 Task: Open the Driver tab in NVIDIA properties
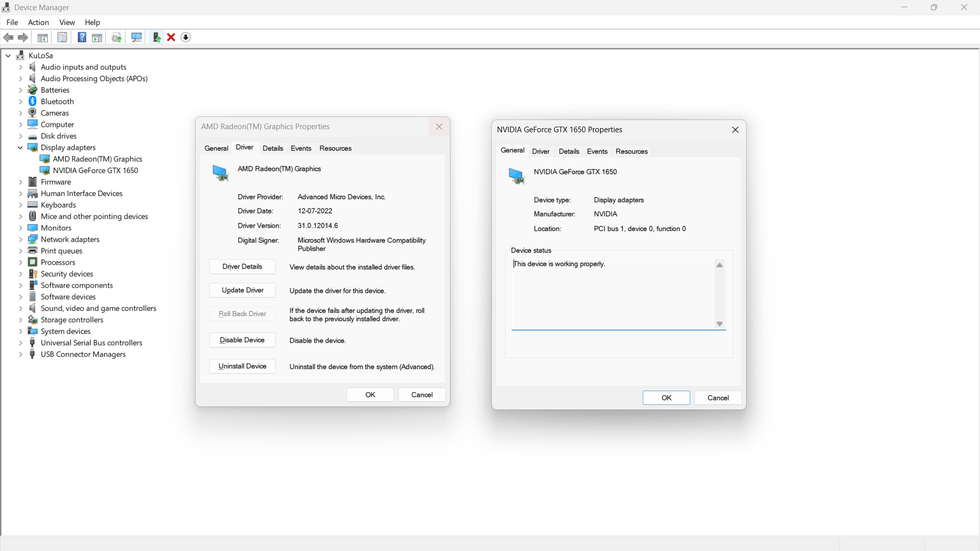click(x=540, y=151)
